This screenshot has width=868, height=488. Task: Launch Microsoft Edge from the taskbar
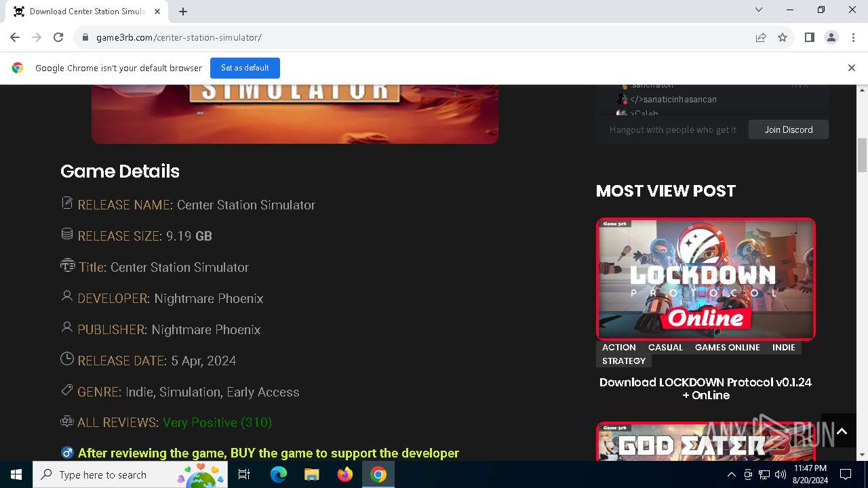pos(279,474)
